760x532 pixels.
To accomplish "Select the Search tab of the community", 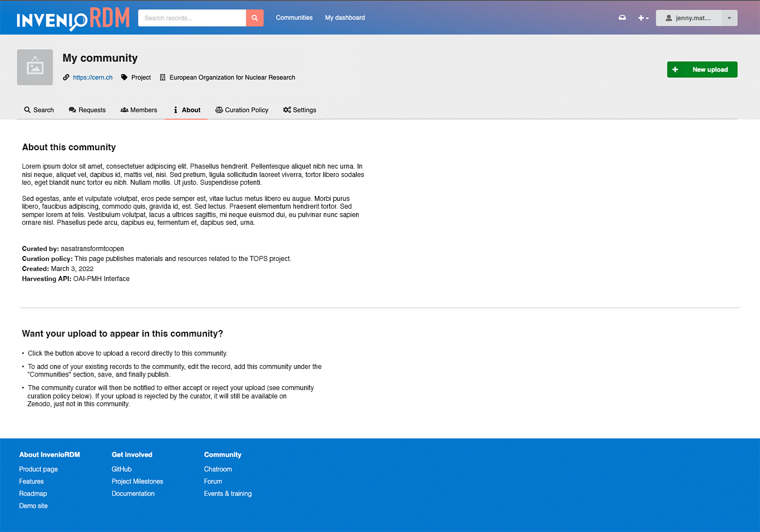I will pyautogui.click(x=38, y=110).
